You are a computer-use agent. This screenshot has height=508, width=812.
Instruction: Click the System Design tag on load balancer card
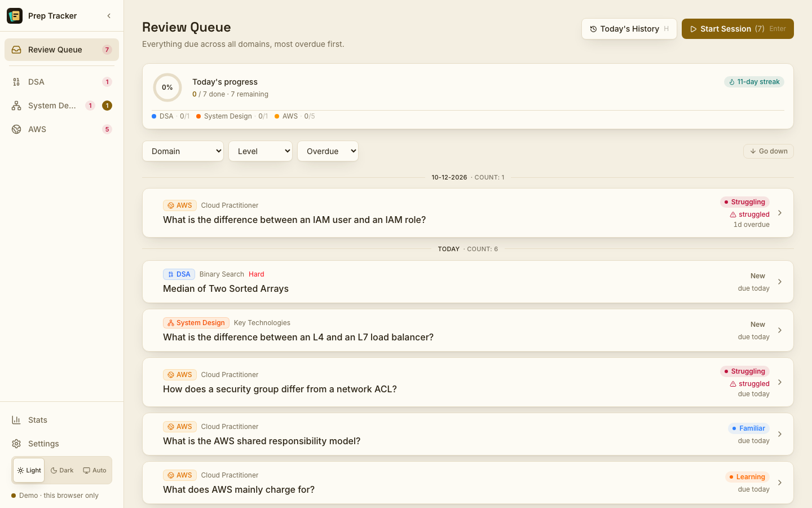[196, 323]
